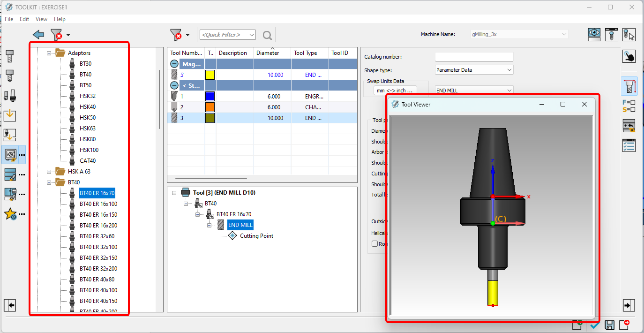Click the Catalog number input field
This screenshot has height=333, width=644.
474,57
